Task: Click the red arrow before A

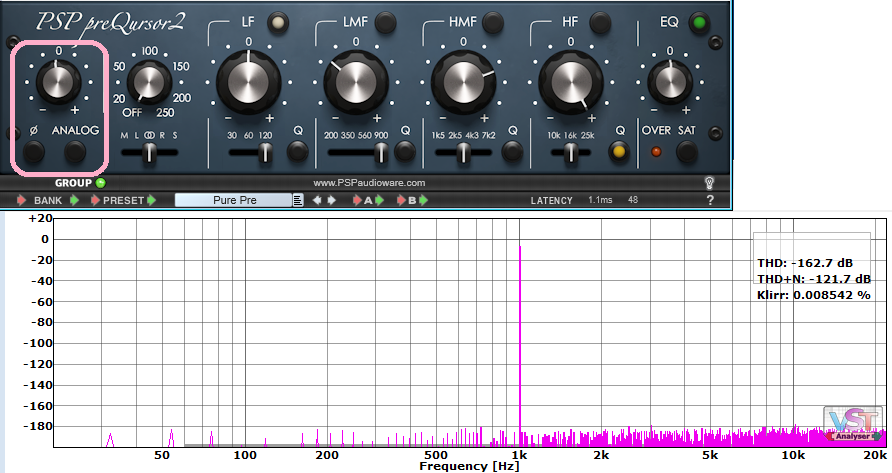Action: [357, 200]
